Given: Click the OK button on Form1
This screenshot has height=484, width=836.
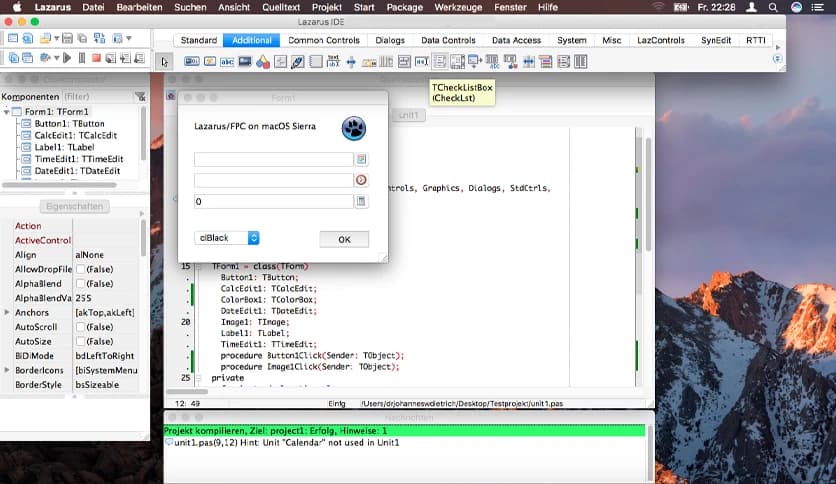Looking at the screenshot, I should pos(344,239).
